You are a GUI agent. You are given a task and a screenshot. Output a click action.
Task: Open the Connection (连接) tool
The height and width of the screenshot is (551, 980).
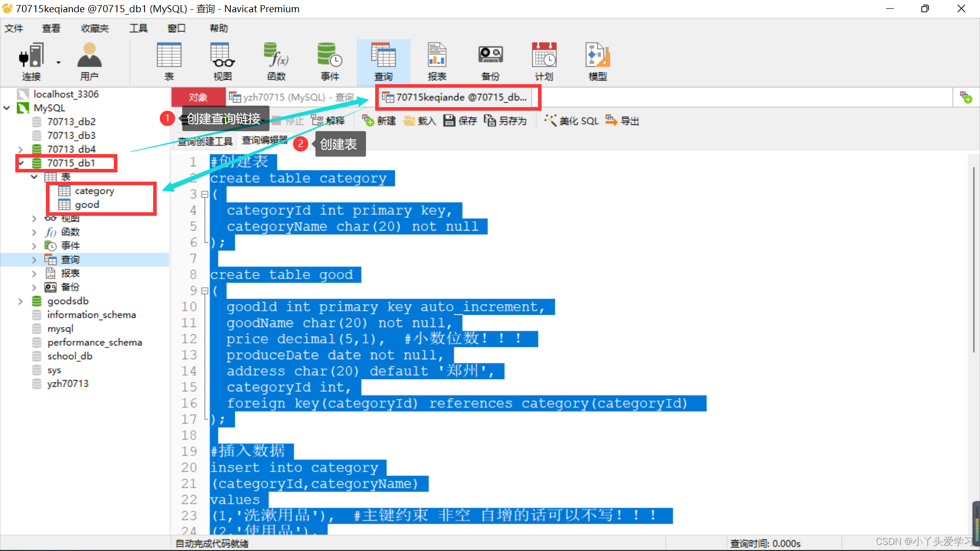coord(31,62)
